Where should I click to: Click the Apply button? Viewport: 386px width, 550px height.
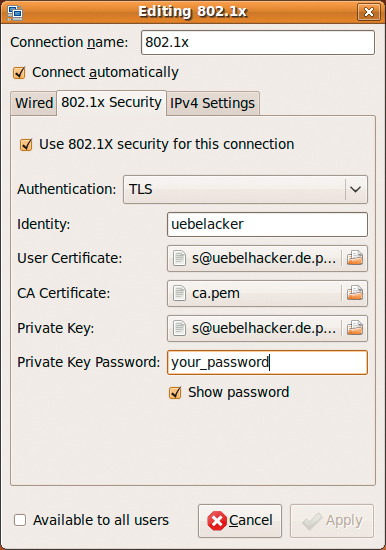(332, 521)
